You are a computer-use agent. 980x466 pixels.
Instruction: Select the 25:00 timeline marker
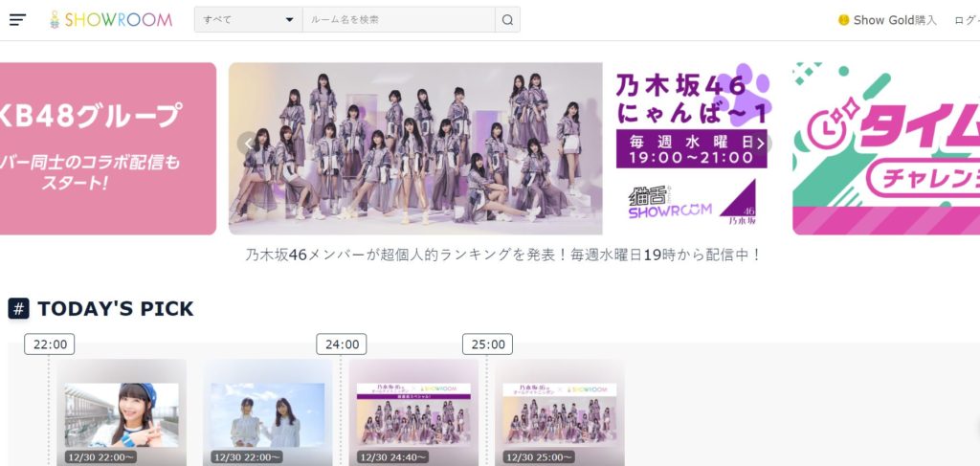pos(487,344)
